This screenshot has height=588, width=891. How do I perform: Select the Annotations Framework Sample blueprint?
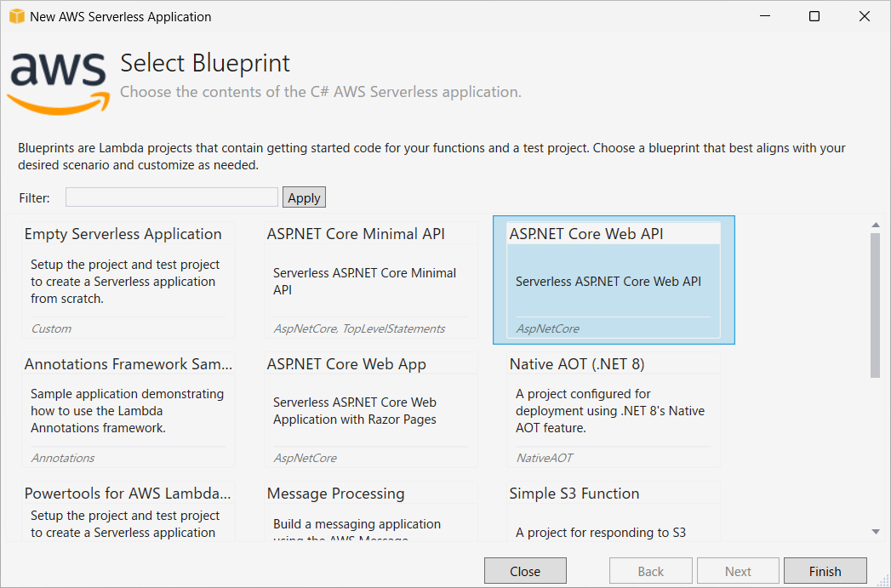[129, 409]
